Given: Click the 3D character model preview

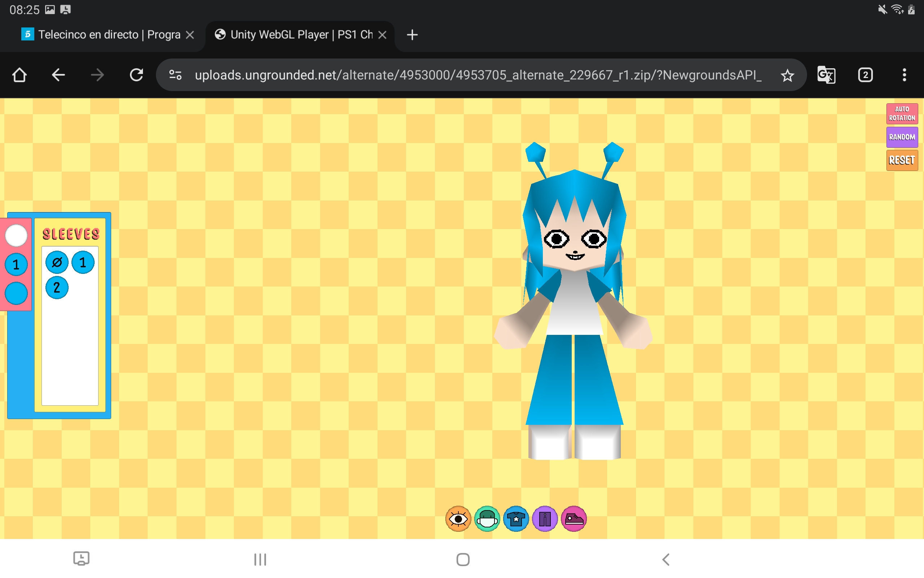Looking at the screenshot, I should coord(574,301).
